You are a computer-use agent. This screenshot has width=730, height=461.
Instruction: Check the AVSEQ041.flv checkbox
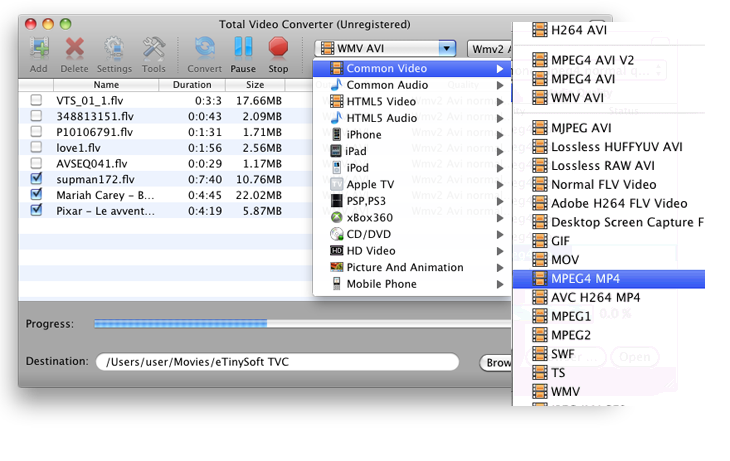click(36, 163)
